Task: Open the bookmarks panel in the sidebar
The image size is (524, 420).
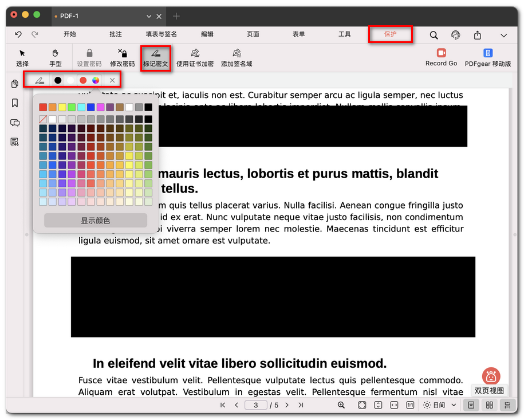Action: point(15,103)
